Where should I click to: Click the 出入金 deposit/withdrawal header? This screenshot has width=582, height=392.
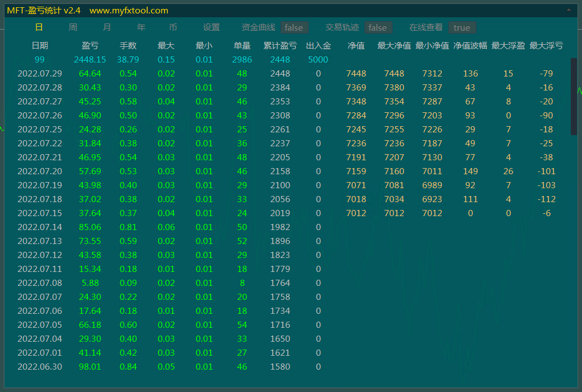[318, 45]
